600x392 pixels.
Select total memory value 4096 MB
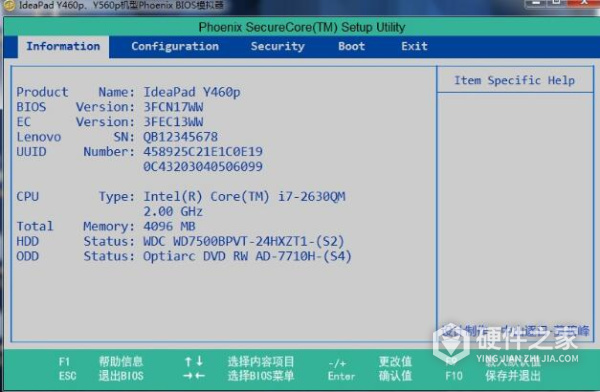coord(169,227)
